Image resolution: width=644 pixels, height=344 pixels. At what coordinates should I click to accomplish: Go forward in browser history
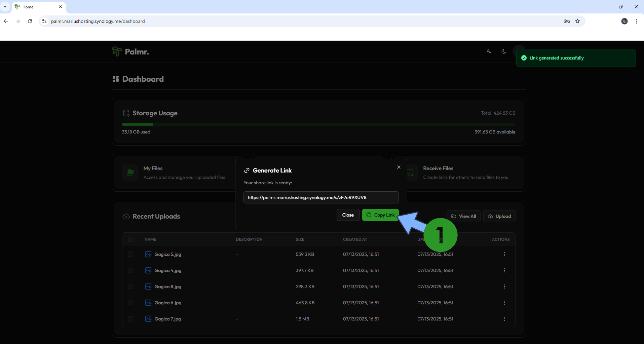[x=18, y=21]
